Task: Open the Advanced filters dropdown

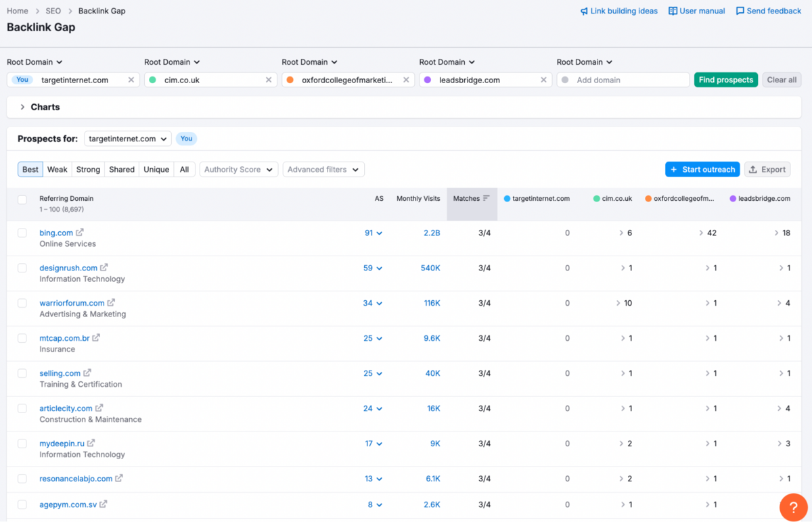Action: click(x=323, y=170)
